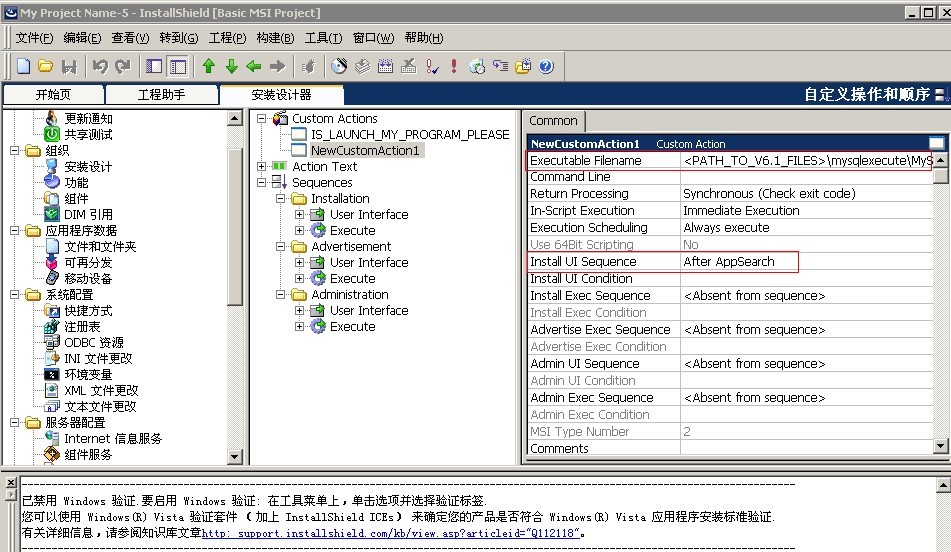
Task: Click the green down arrow icon
Action: coord(232,66)
